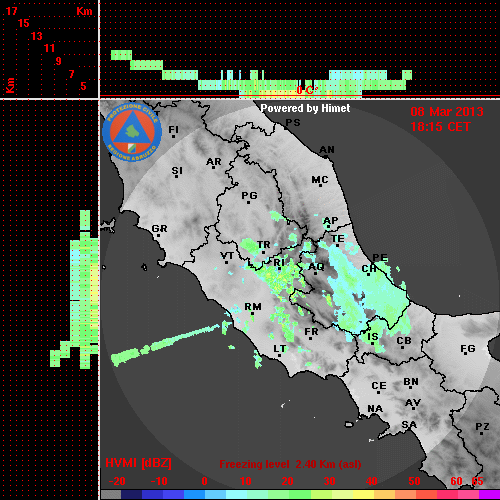Click the '15' km height label
The image size is (500, 500).
[x=24, y=23]
